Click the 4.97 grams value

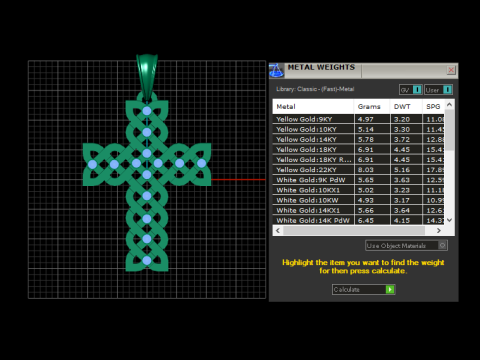[x=366, y=119]
